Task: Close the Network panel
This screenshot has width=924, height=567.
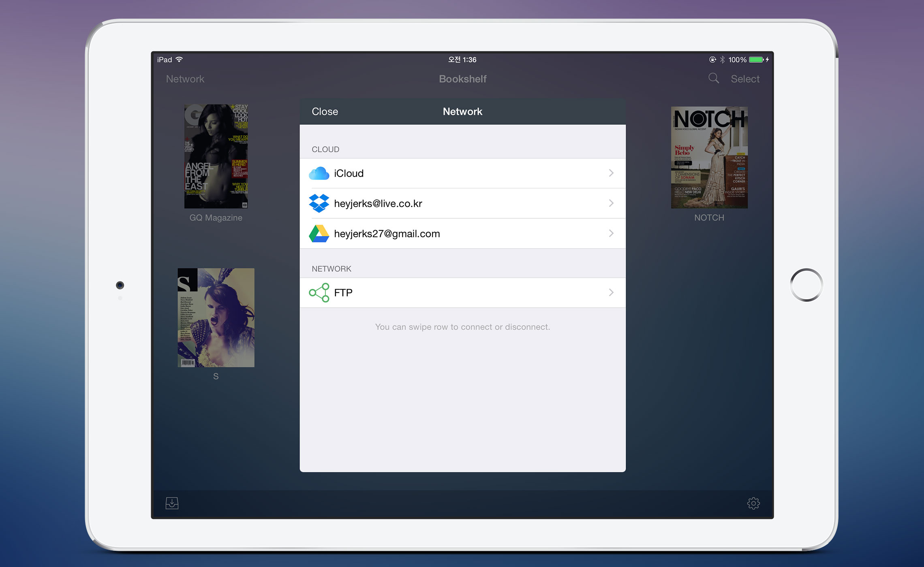Action: pyautogui.click(x=325, y=111)
